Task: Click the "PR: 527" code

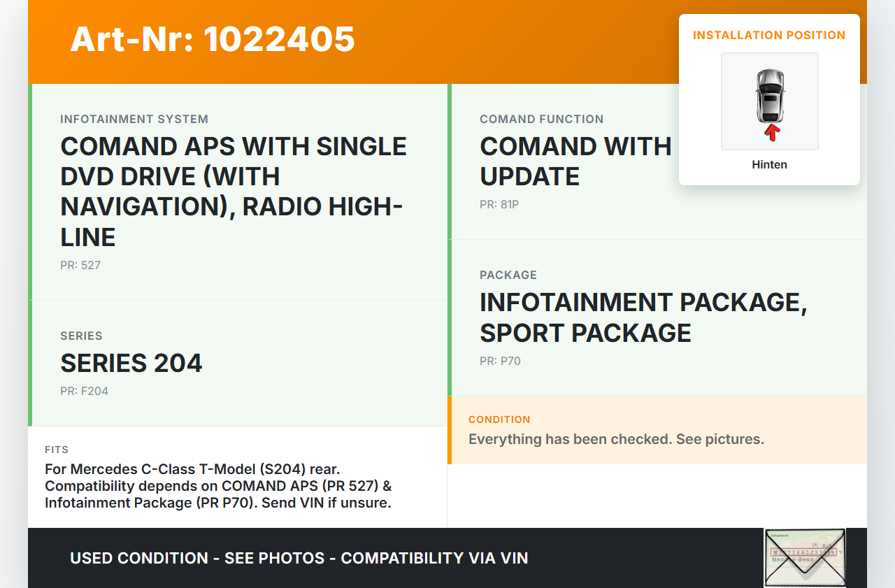Action: (80, 266)
